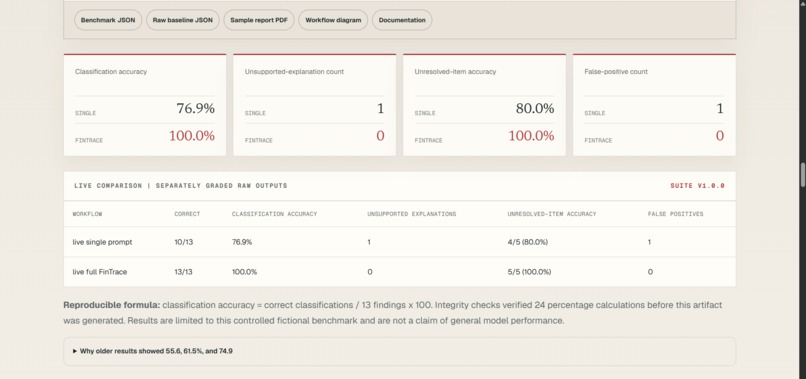Select the False-positive count card title
This screenshot has height=379, width=806.
pyautogui.click(x=616, y=71)
